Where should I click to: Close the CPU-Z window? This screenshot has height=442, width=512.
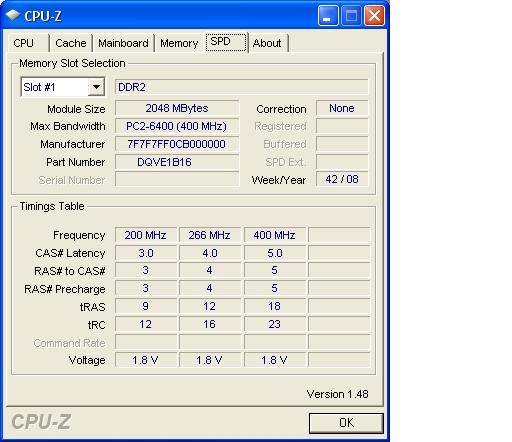(374, 15)
